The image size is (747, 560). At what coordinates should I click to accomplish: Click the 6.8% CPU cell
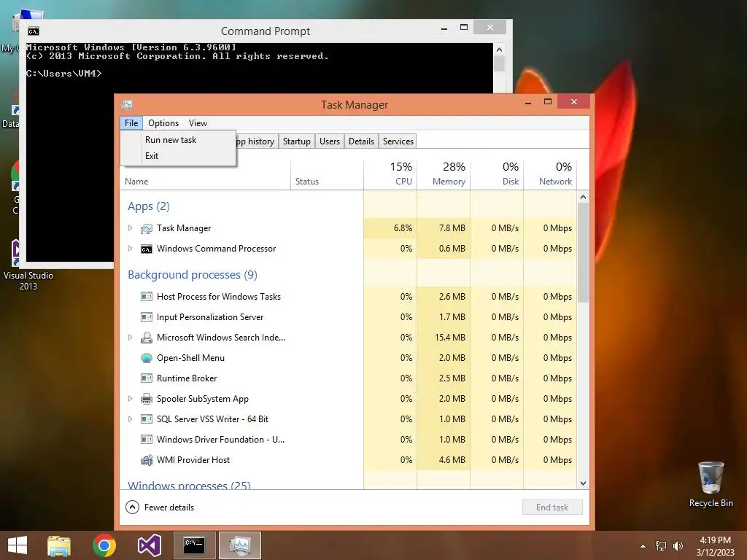(390, 228)
